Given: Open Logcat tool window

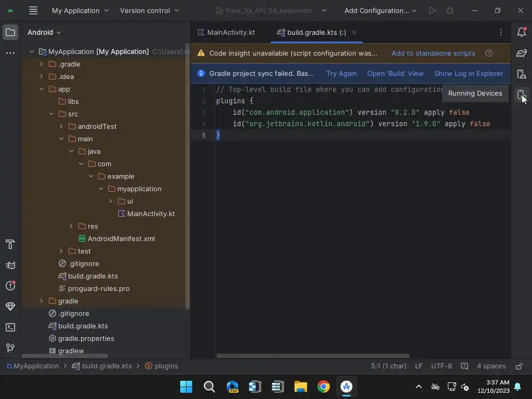Looking at the screenshot, I should coord(10,265).
